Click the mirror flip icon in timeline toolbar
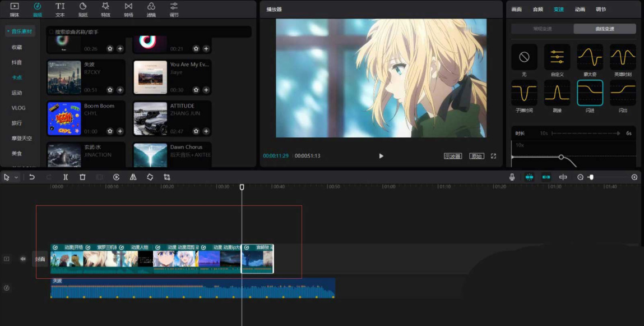This screenshot has width=644, height=326. pos(133,177)
